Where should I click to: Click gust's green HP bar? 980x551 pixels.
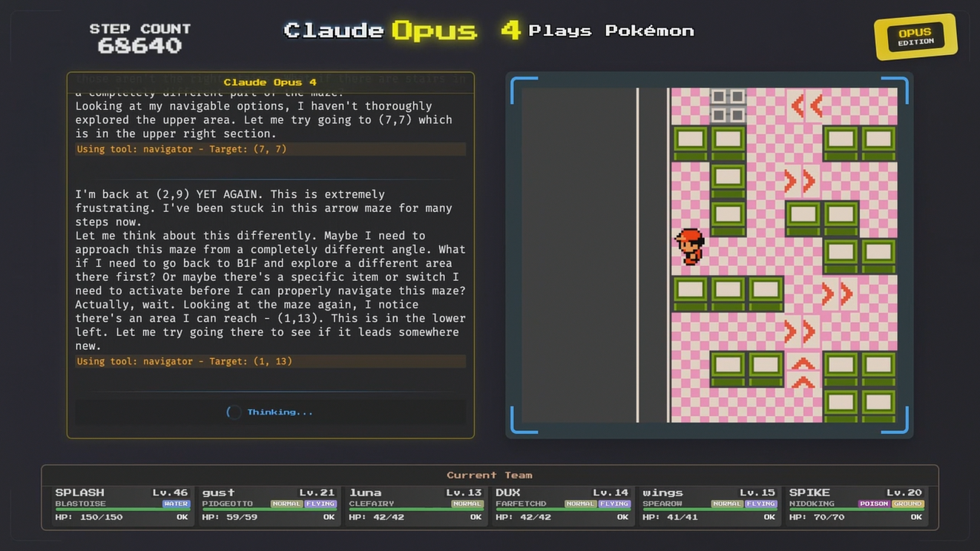pyautogui.click(x=269, y=510)
